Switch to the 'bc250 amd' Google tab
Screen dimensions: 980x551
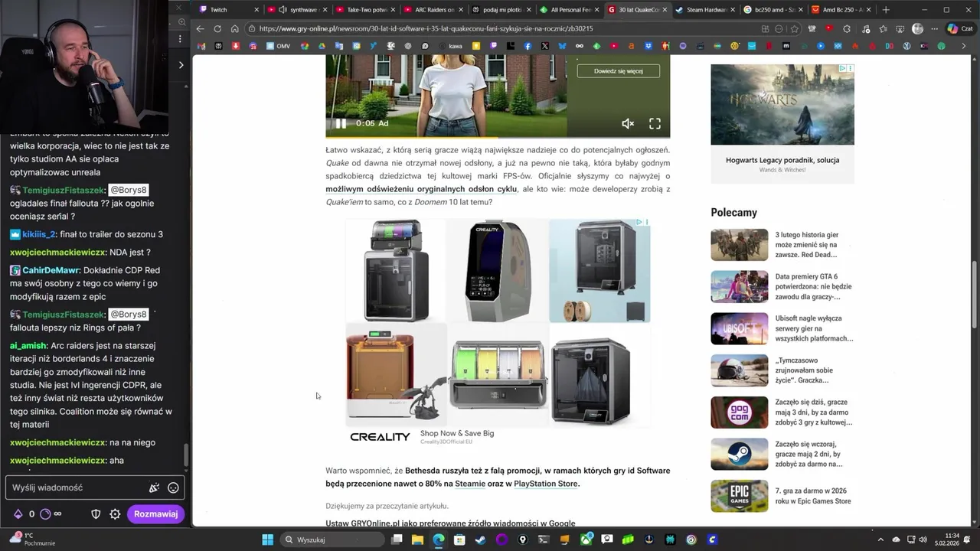[773, 10]
